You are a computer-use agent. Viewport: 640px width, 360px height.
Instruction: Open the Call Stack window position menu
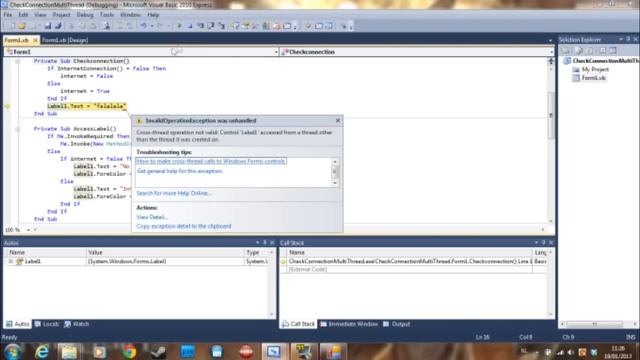click(536, 242)
